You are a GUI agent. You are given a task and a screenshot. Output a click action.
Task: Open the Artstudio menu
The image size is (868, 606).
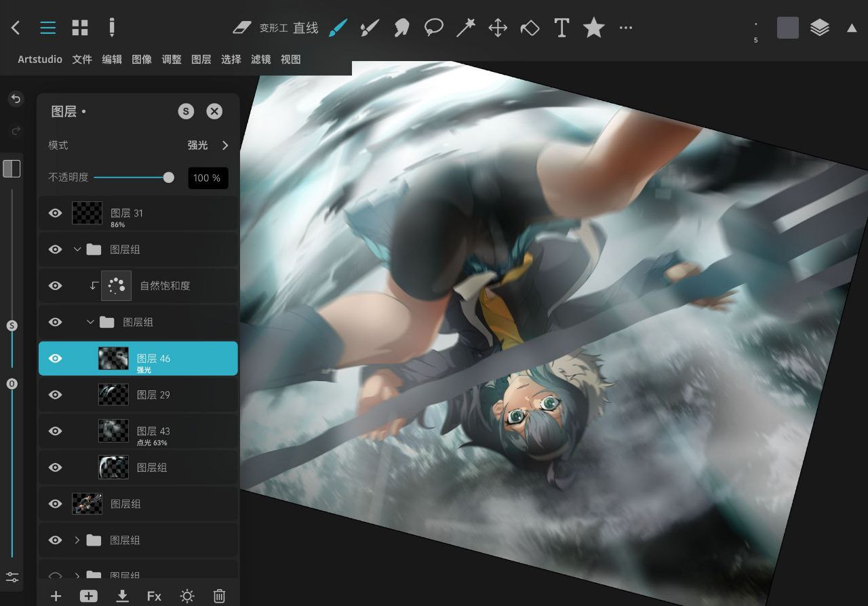point(40,60)
